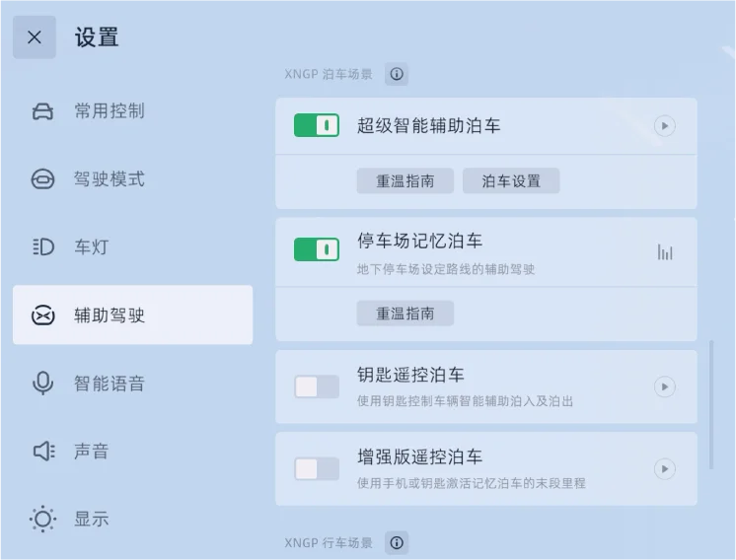This screenshot has height=560, width=736.
Task: Turn off the 超级智能辅助泊车 switch
Action: click(x=317, y=125)
